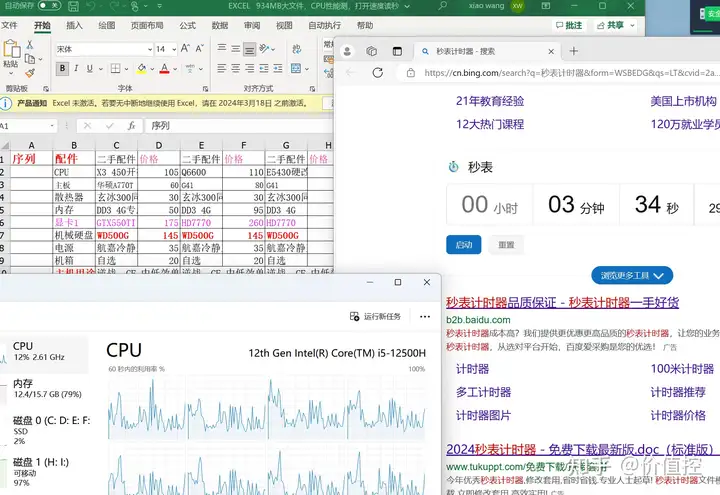Screen dimensions: 720x495
Task: Click Center text icon in Excel
Action: pyautogui.click(x=236, y=68)
